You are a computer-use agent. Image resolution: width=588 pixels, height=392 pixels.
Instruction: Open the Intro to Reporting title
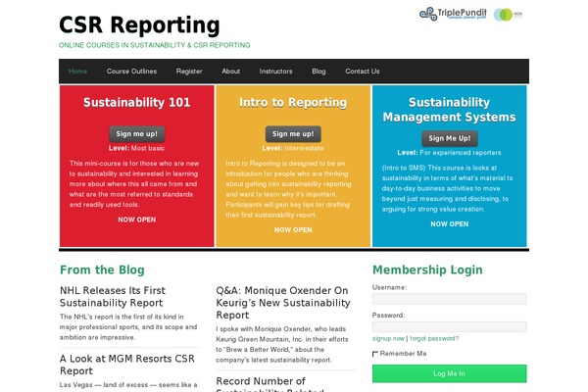293,102
